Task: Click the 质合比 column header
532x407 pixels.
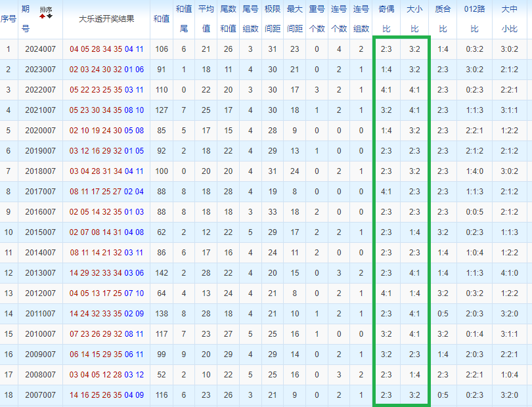Action: (443, 18)
